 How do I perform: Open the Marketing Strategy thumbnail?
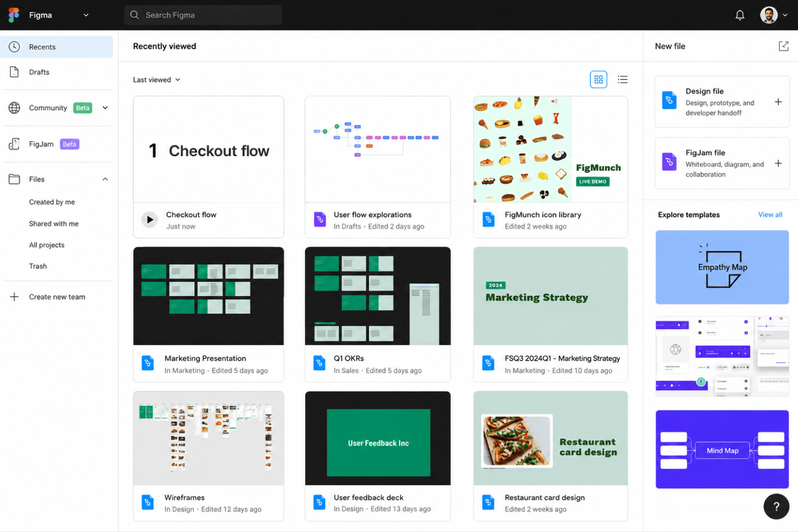click(x=551, y=296)
